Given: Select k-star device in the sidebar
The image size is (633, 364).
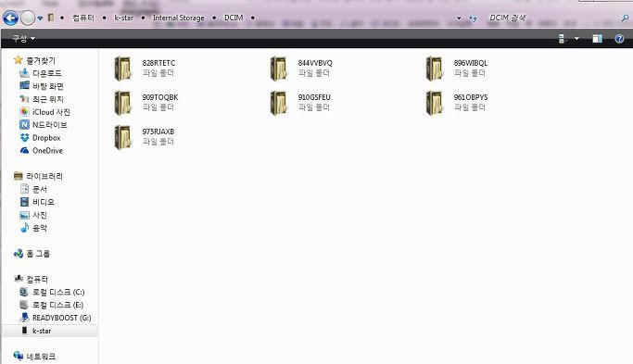Looking at the screenshot, I should click(42, 331).
